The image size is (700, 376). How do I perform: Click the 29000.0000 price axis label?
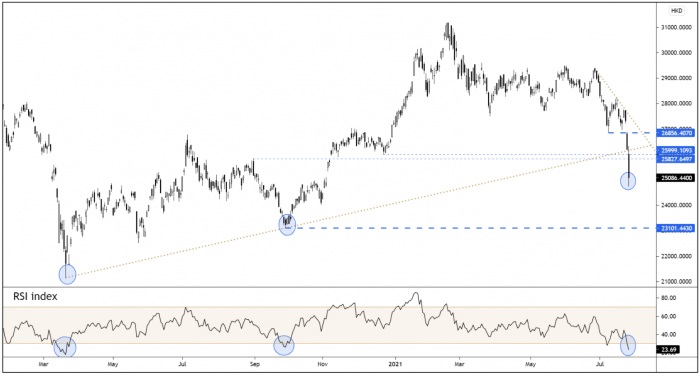tap(677, 78)
